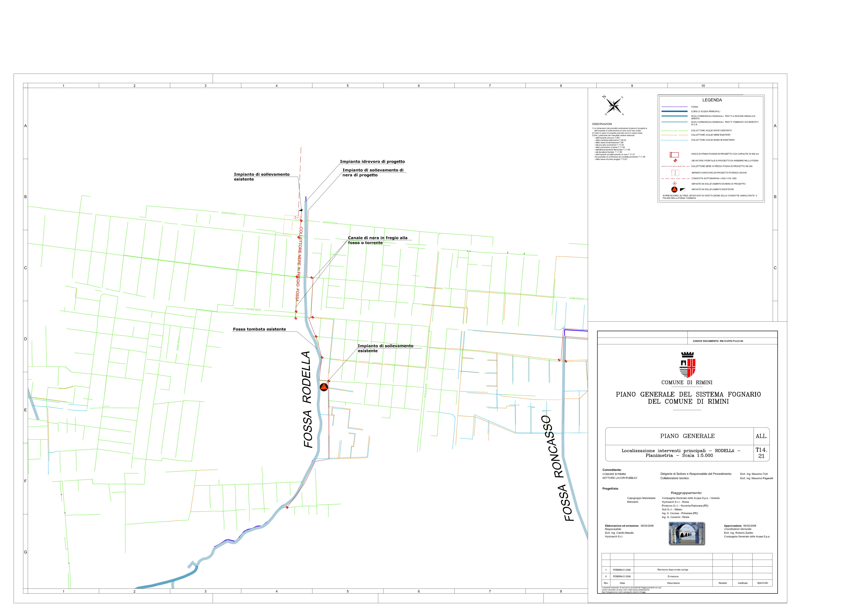The image size is (853, 616).
Task: Click 'Impianto di sollevamento di nera di progetto' label
Action: tap(373, 173)
